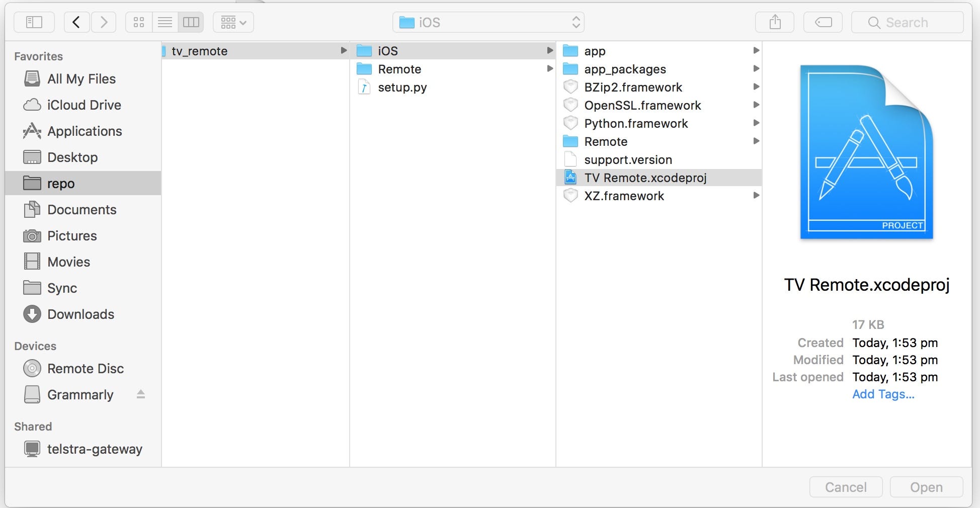Expand the BZip2.framework arrow

pyautogui.click(x=756, y=87)
